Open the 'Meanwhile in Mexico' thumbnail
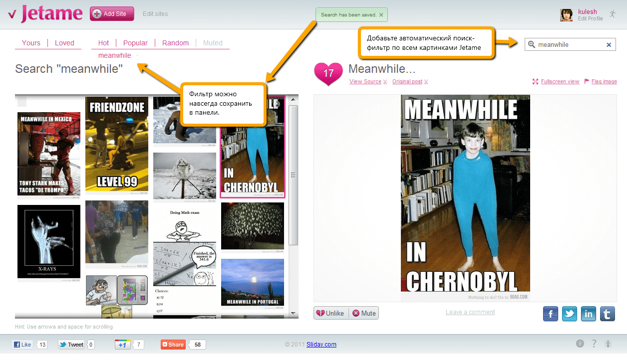The image size is (627, 364). click(49, 156)
